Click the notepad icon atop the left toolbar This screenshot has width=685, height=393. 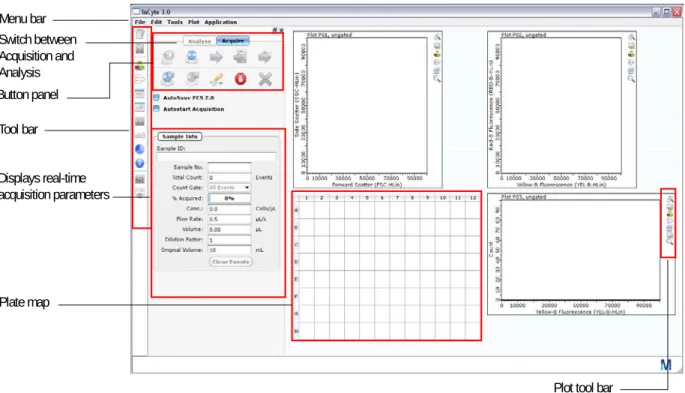(140, 34)
